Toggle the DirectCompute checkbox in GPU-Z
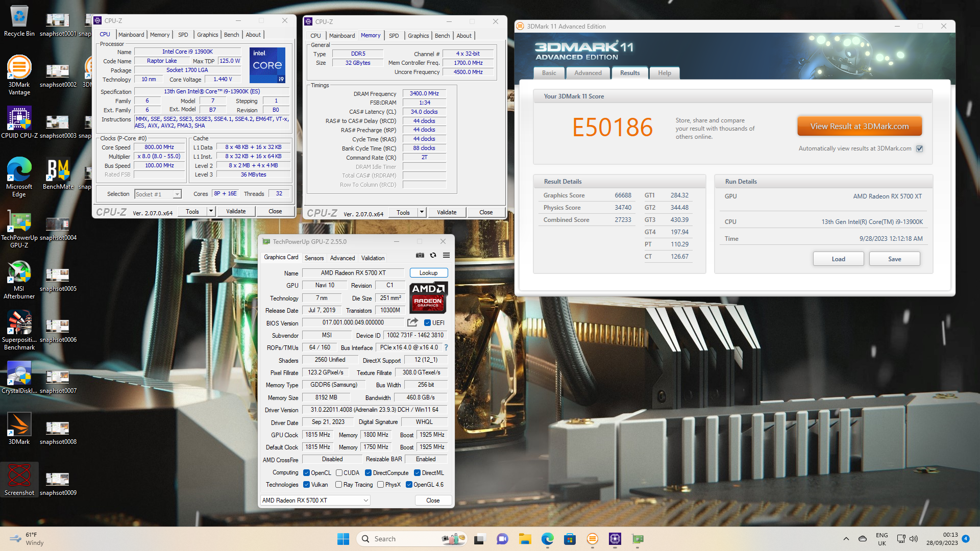 click(368, 473)
